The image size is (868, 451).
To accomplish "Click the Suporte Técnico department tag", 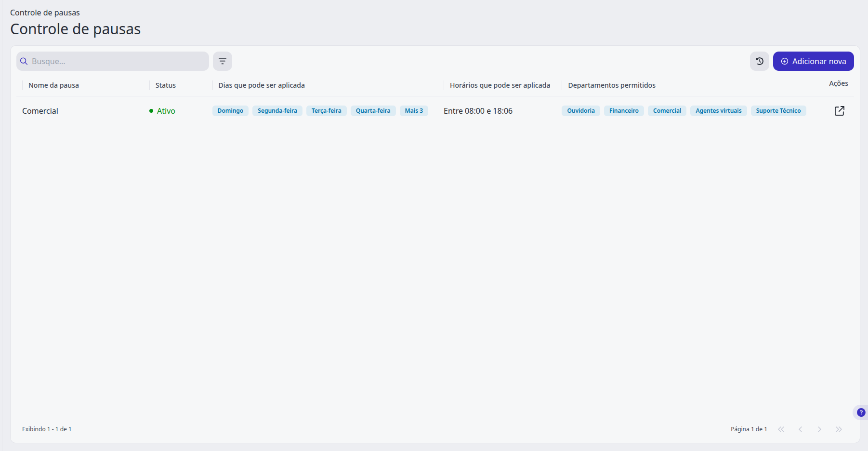I will click(778, 111).
